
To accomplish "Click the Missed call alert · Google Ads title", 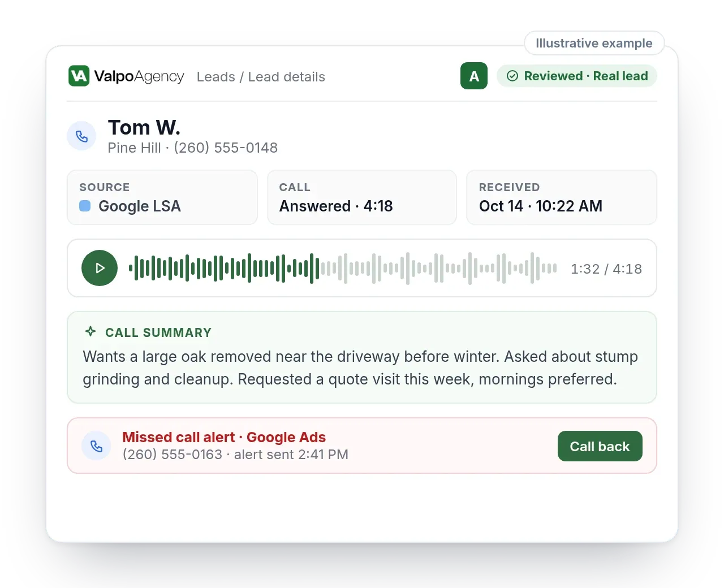I will click(224, 437).
